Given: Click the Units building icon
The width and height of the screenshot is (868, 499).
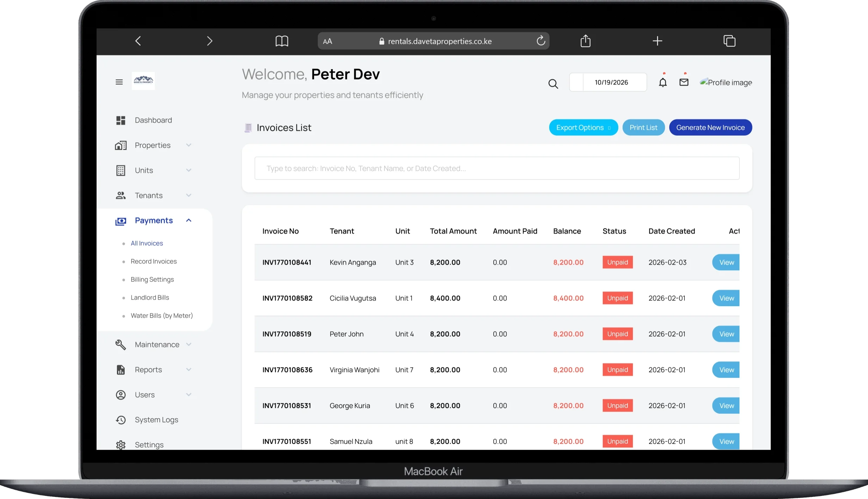Looking at the screenshot, I should tap(121, 170).
